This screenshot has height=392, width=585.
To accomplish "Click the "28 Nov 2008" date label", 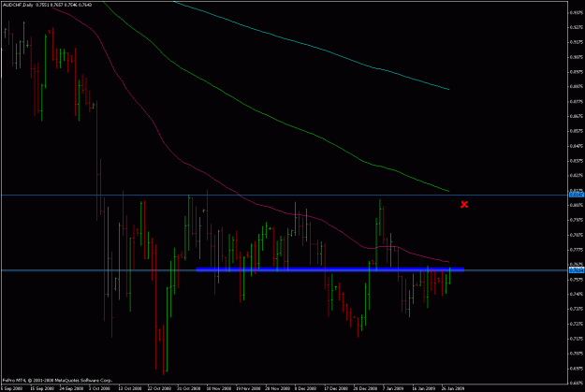I will click(x=277, y=388).
